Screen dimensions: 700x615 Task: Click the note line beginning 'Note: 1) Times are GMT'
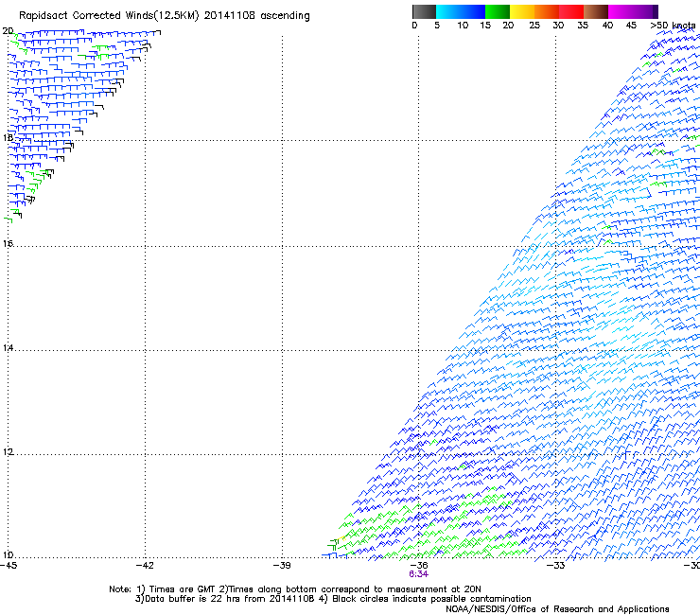pos(295,589)
